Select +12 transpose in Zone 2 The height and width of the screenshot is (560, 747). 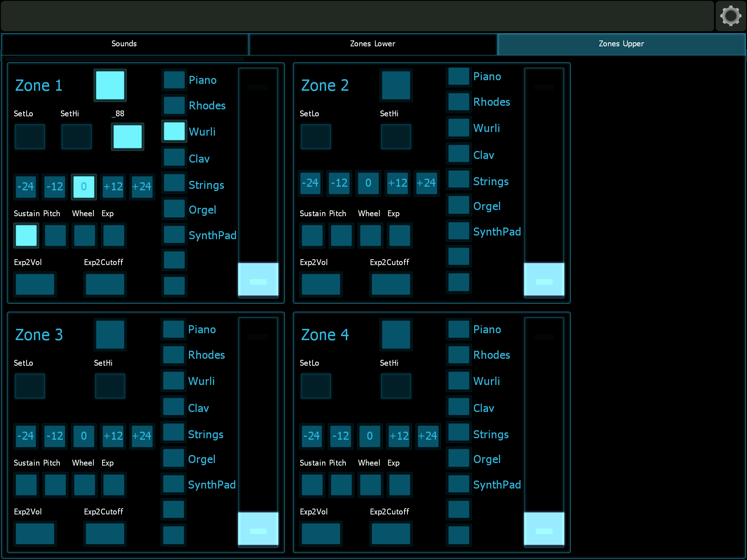pos(398,183)
